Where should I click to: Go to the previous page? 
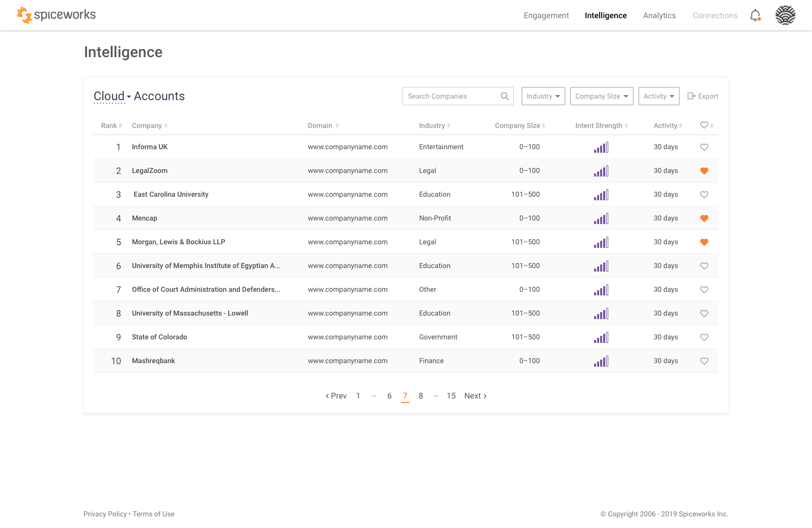point(336,396)
